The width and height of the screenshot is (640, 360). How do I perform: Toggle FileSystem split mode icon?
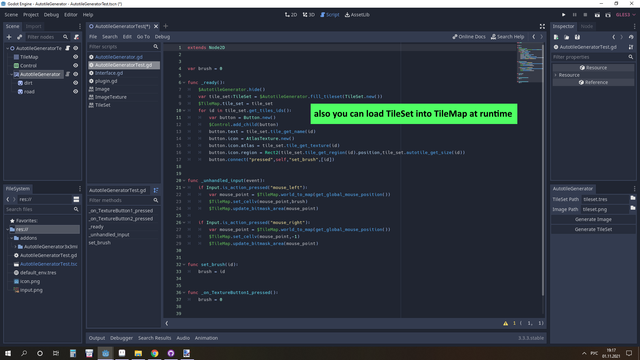tap(76, 199)
